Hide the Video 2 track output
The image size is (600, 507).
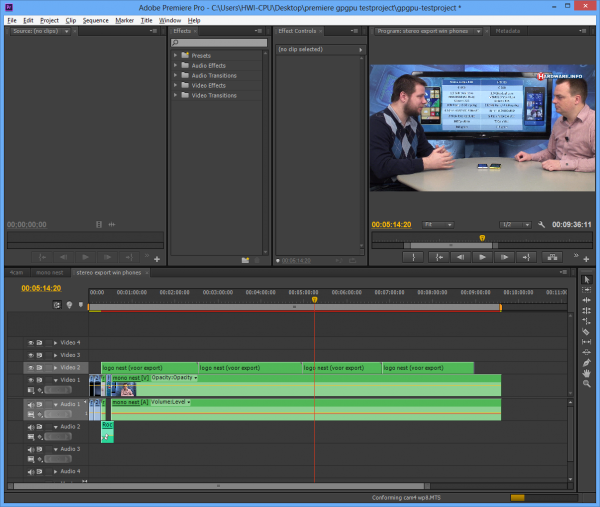[x=31, y=368]
